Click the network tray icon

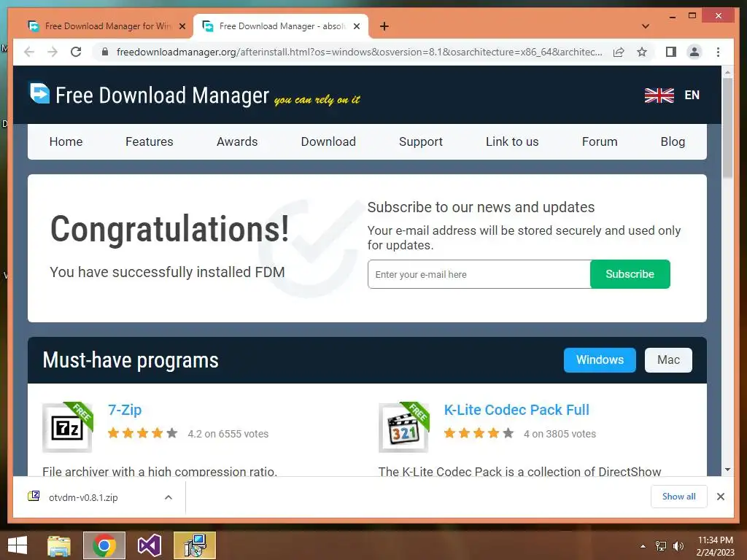(661, 546)
